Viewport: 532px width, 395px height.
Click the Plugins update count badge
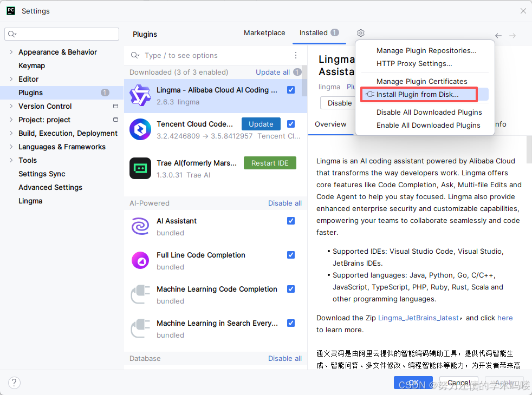click(105, 93)
